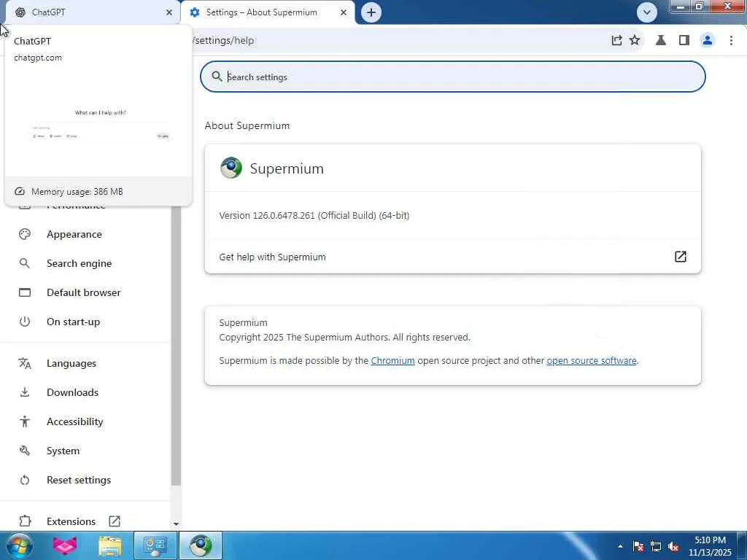747x560 pixels.
Task: Click the Reset settings circular arrow icon
Action: (25, 480)
